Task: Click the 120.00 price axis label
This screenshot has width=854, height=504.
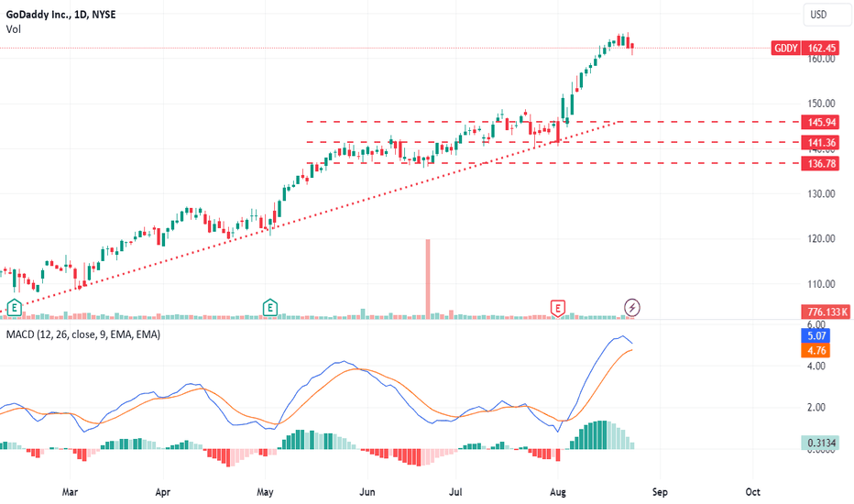Action: [821, 238]
